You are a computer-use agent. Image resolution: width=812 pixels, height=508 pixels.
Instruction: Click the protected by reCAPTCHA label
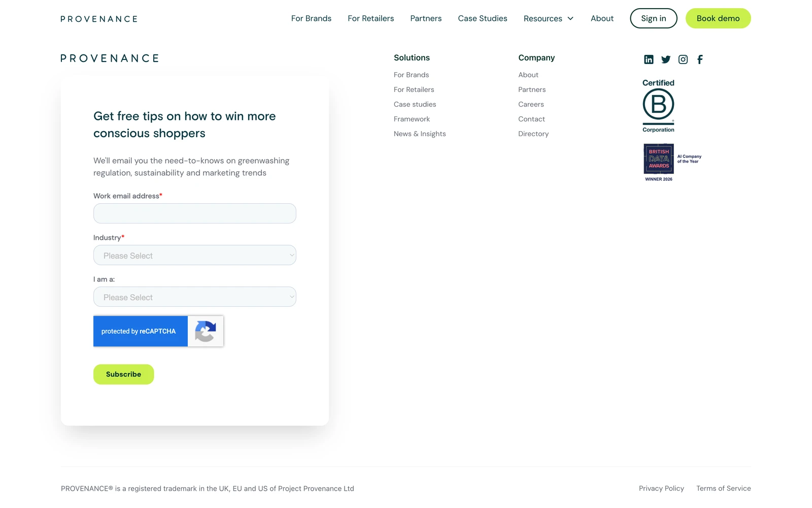tap(139, 331)
